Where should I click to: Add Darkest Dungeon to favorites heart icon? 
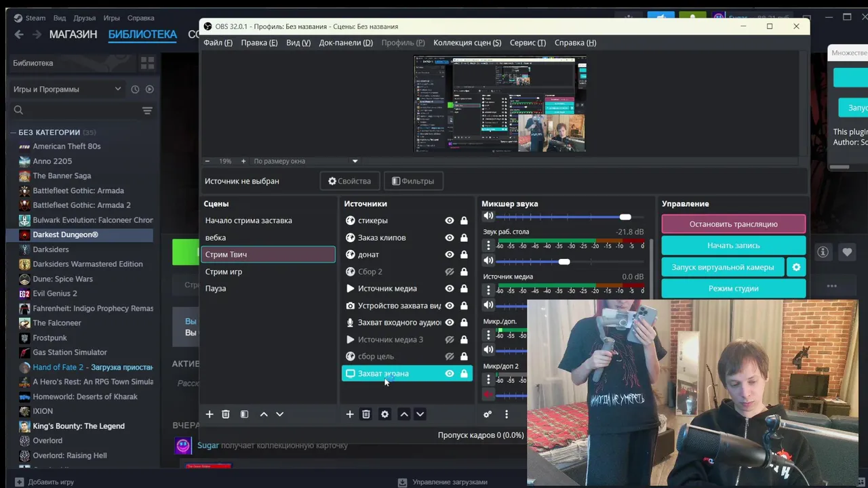click(x=847, y=252)
